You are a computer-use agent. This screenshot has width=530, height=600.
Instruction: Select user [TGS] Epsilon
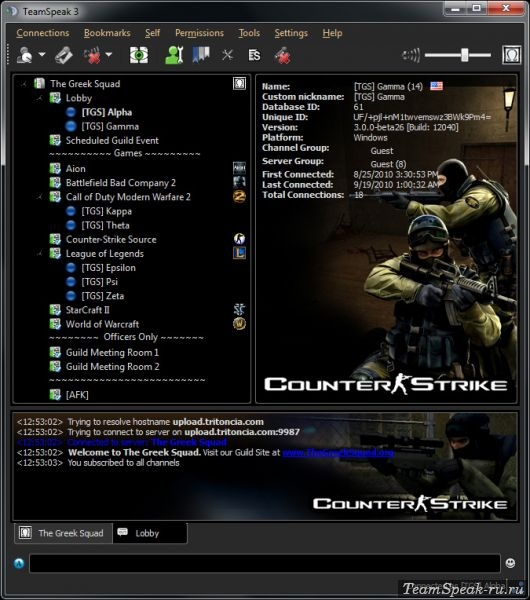(108, 268)
